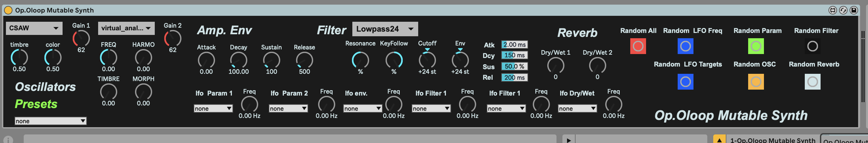Hit the green Random Param button
The width and height of the screenshot is (868, 143).
[755, 46]
